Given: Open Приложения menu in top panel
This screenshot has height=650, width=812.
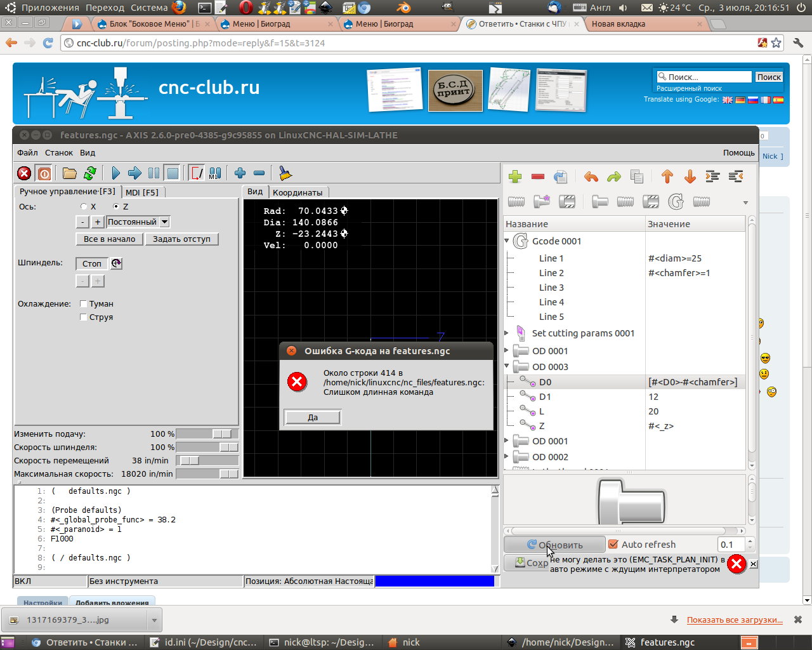Looking at the screenshot, I should [x=50, y=8].
